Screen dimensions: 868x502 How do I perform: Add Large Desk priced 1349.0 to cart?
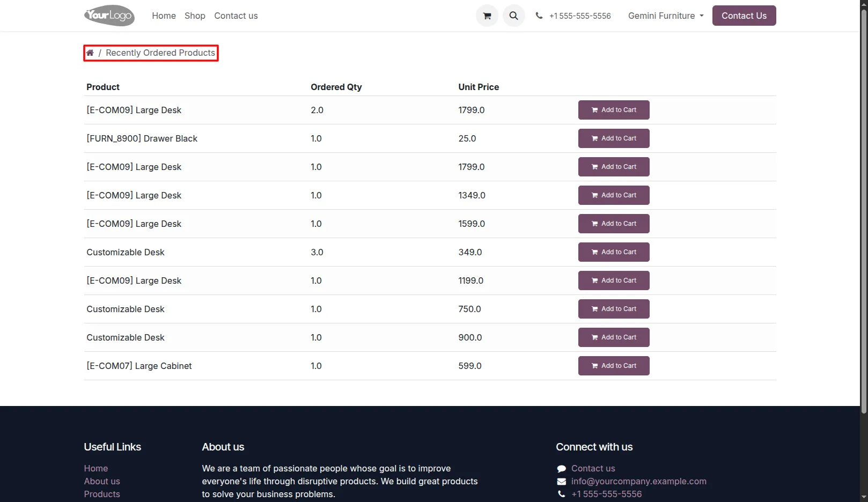click(x=614, y=195)
